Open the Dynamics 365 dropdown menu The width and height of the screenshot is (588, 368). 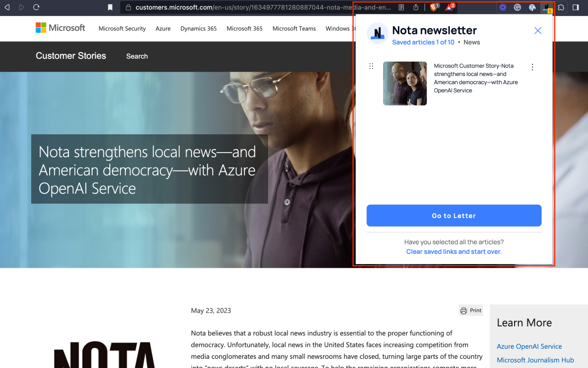[198, 29]
